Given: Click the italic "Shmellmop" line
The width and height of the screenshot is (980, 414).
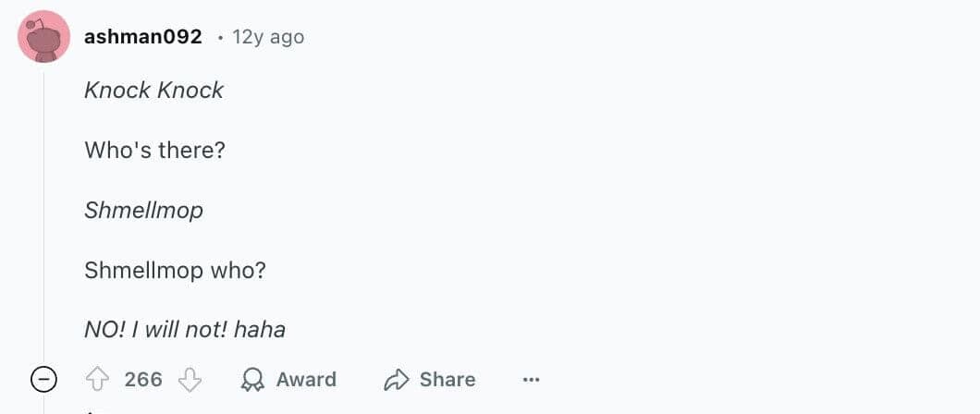Looking at the screenshot, I should click(143, 211).
